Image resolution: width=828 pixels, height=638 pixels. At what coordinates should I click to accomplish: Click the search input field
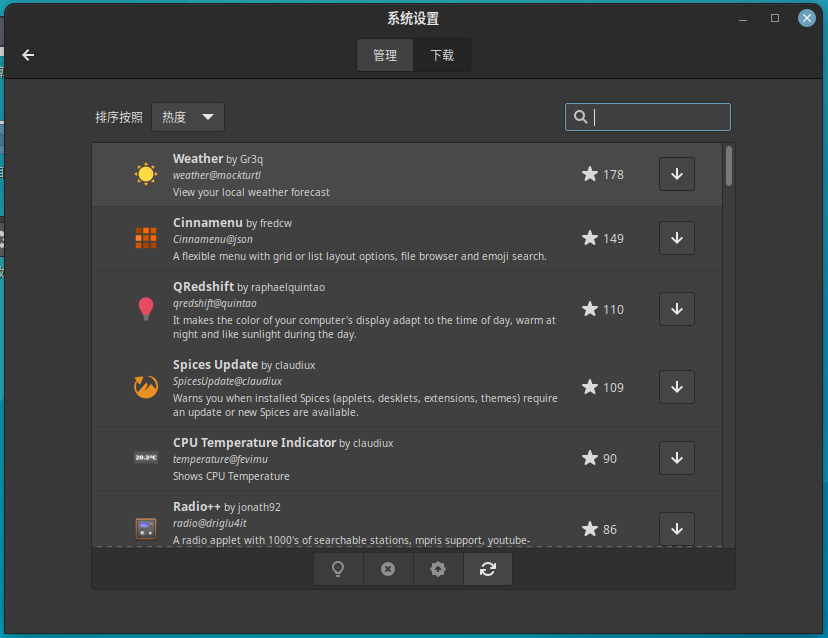coord(658,117)
